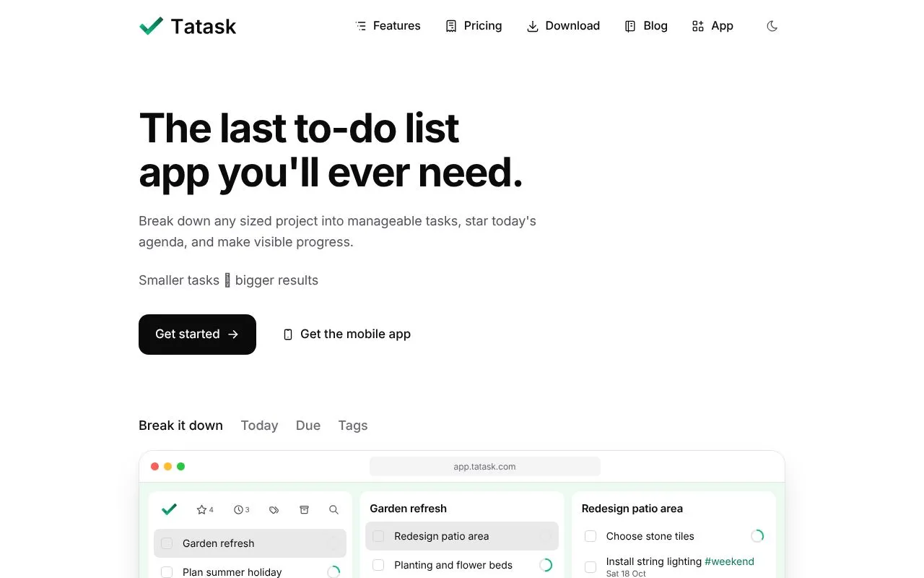This screenshot has height=578, width=924.
Task: Check the Choose stone tiles checkbox
Action: [x=590, y=536]
